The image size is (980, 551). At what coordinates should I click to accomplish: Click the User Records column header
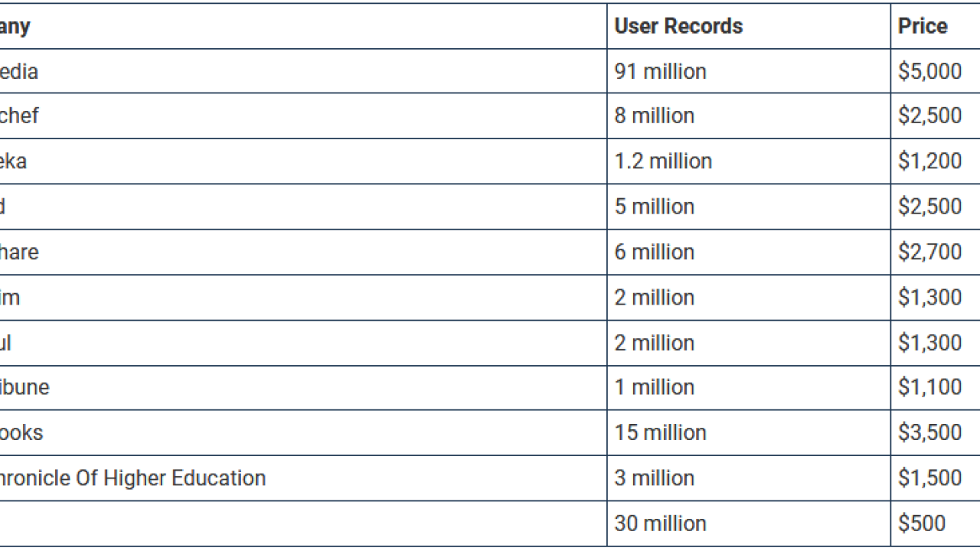678,26
